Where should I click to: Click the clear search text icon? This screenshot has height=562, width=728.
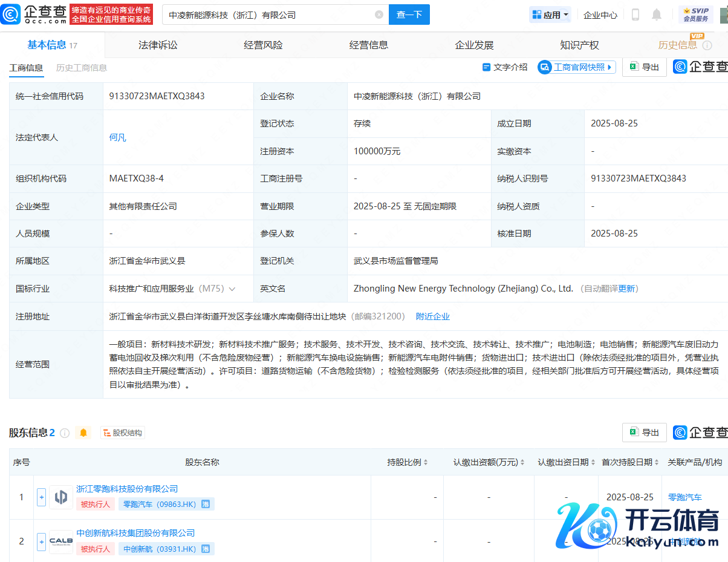(x=379, y=15)
